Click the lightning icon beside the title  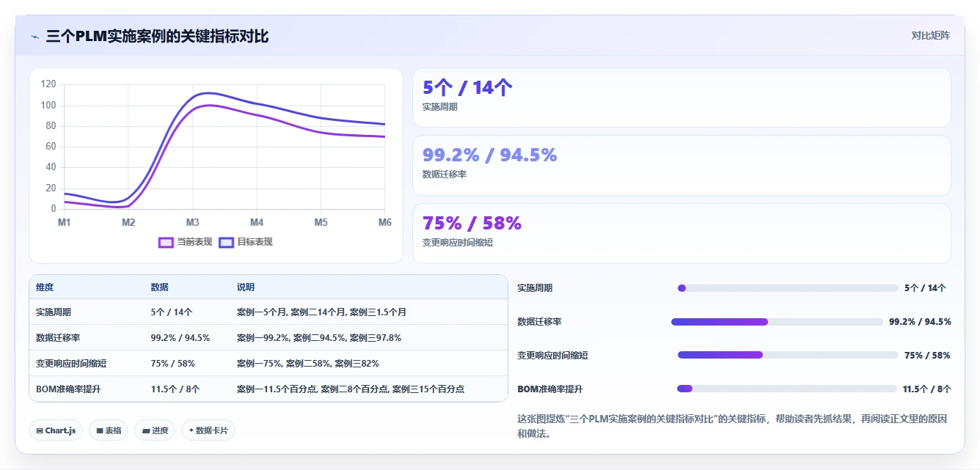[34, 36]
